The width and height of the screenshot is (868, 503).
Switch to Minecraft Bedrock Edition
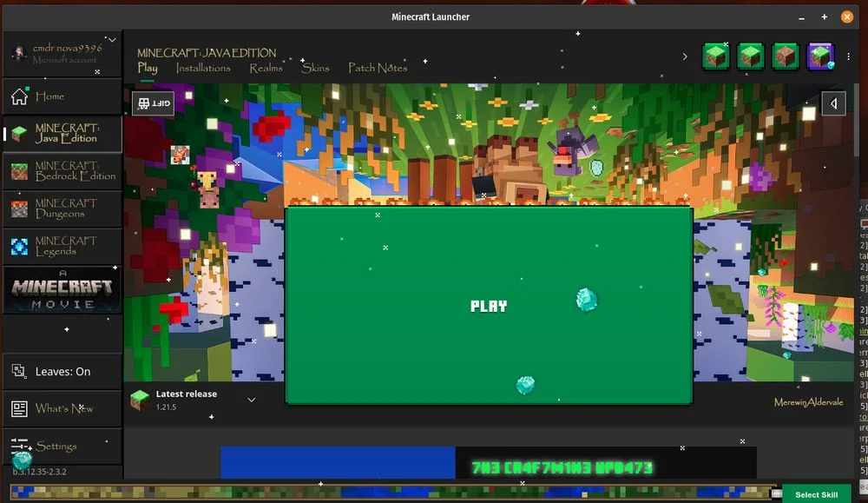[62, 171]
